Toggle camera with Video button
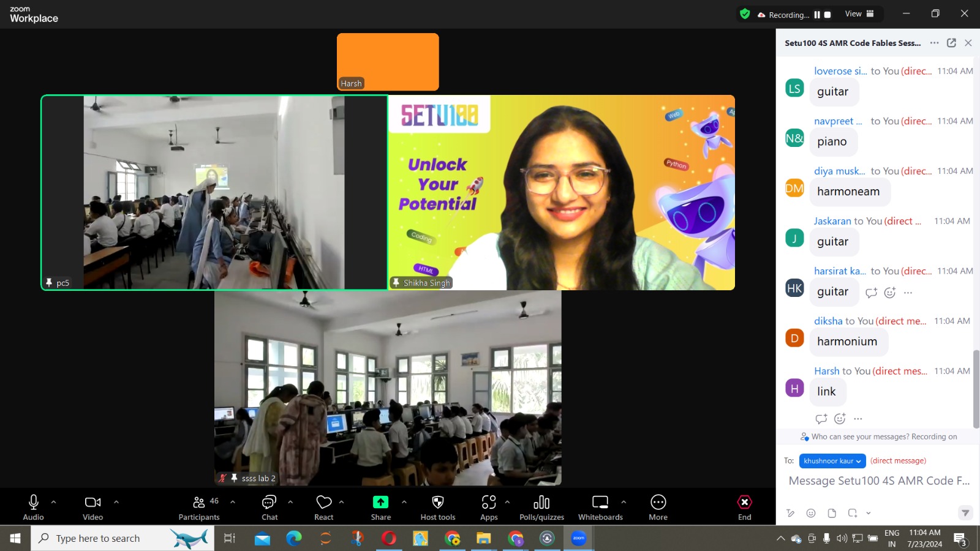This screenshot has width=980, height=551. 93,508
